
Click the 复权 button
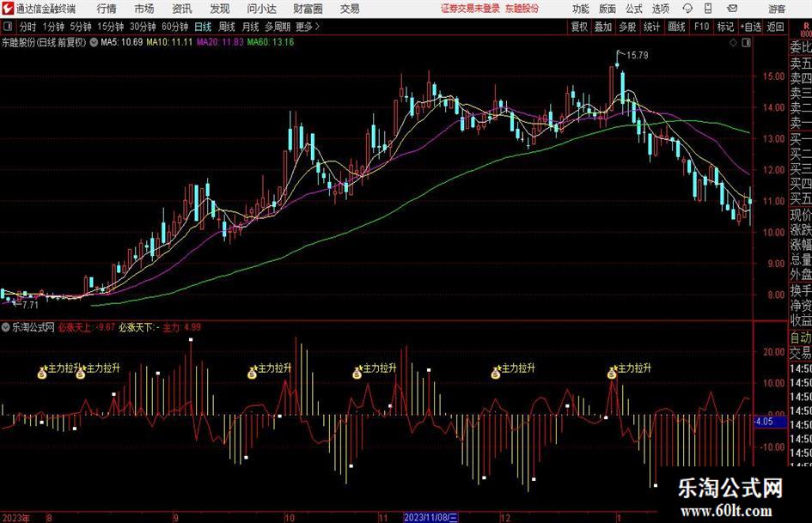click(x=579, y=27)
